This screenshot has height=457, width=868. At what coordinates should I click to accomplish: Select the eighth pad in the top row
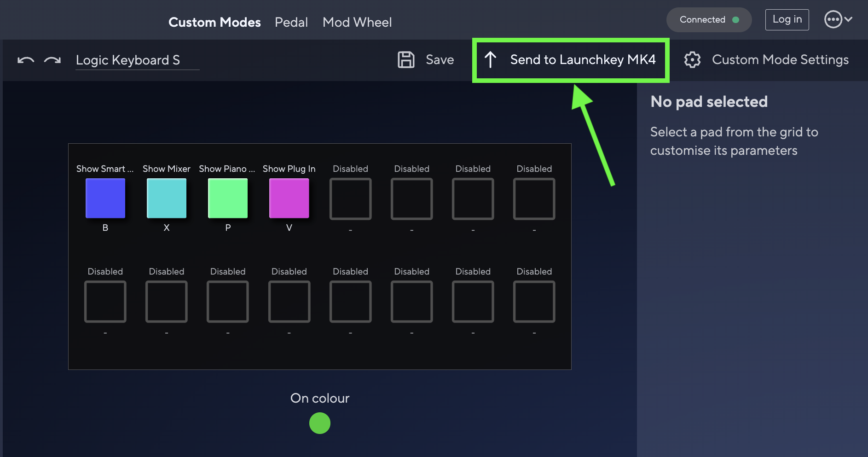click(x=534, y=199)
